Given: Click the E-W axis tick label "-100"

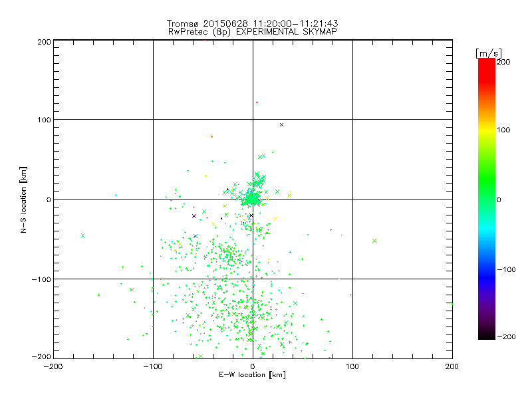Looking at the screenshot, I should tap(153, 366).
